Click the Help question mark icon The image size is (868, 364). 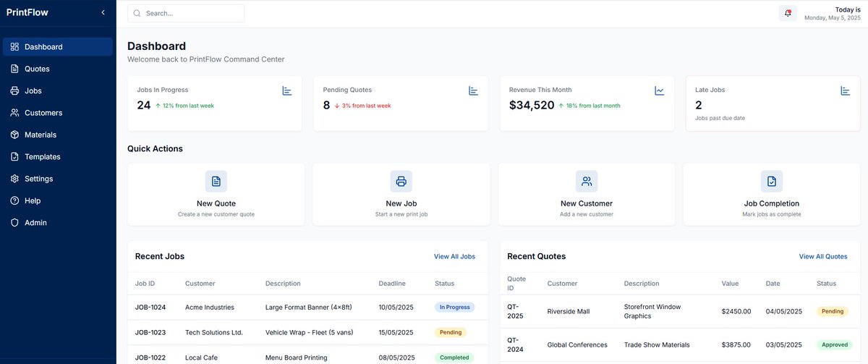click(14, 200)
